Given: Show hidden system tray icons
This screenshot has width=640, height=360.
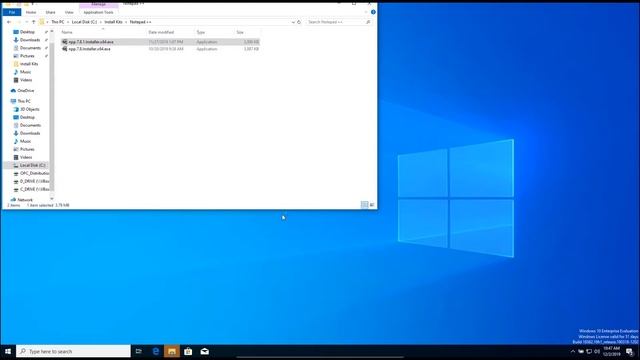Looking at the screenshot, I should coord(573,351).
